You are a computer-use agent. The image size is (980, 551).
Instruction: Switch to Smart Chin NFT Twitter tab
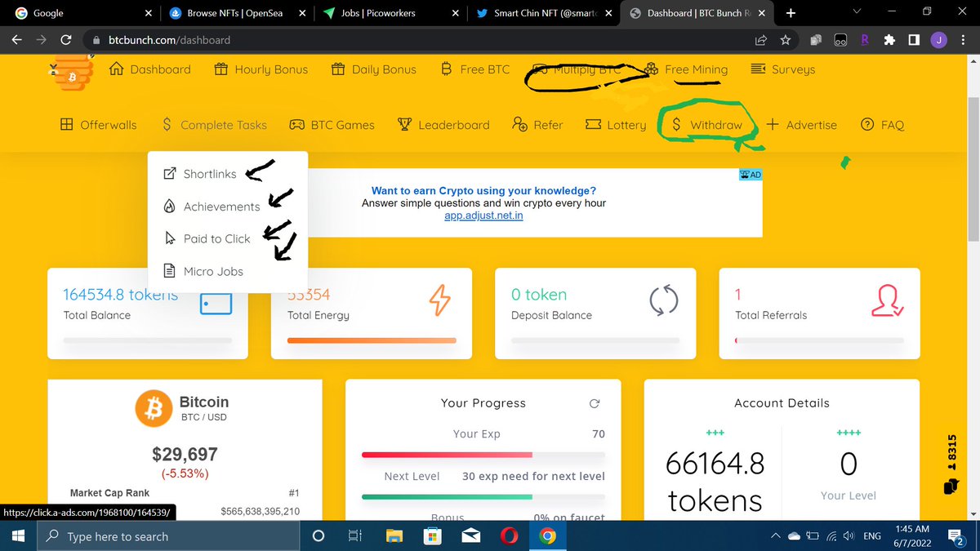pyautogui.click(x=543, y=13)
